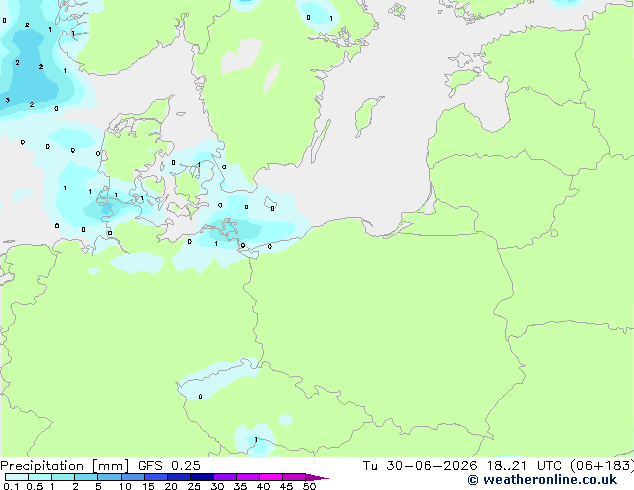Select the 30–35 mm purple swatch
The width and height of the screenshot is (634, 490).
(225, 477)
